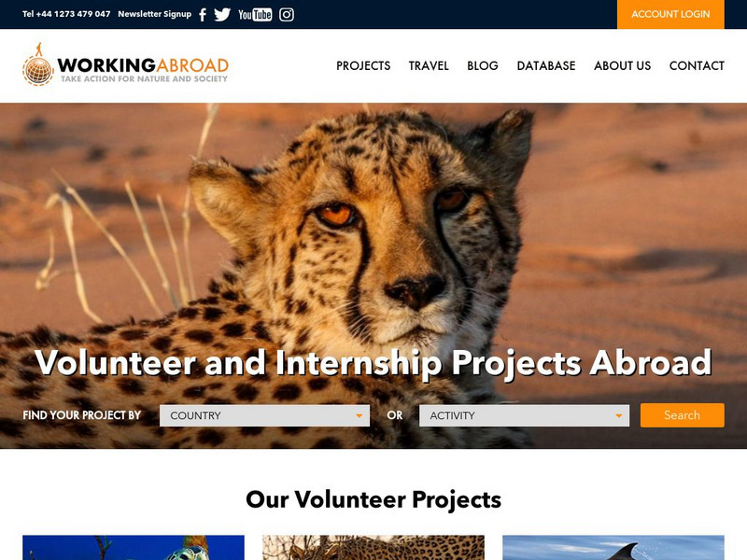This screenshot has height=560, width=747.
Task: Click the orange Search button
Action: tap(683, 415)
